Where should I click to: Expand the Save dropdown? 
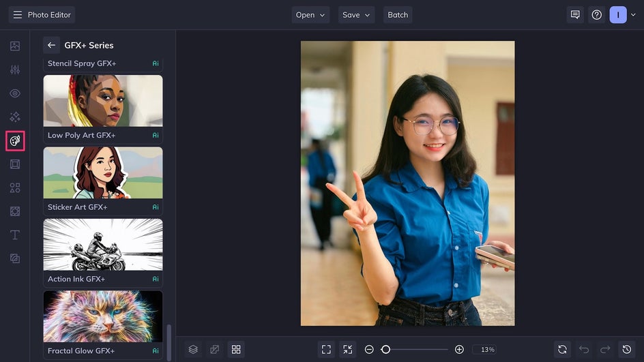[x=356, y=15]
